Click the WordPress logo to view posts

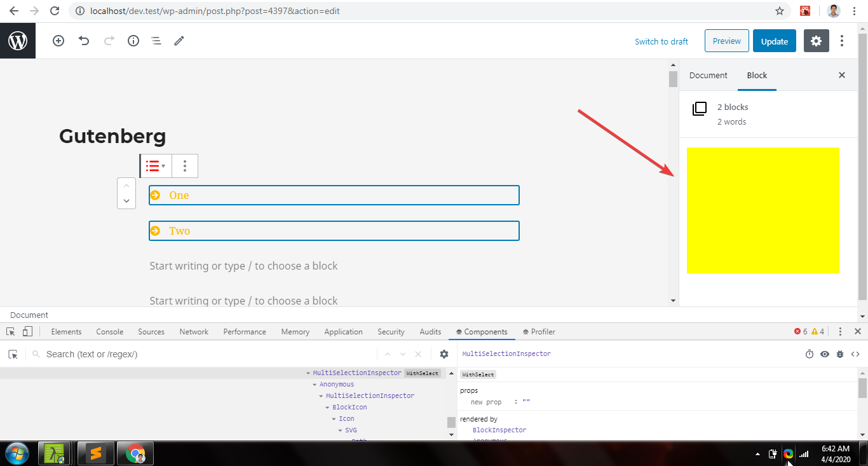[18, 41]
